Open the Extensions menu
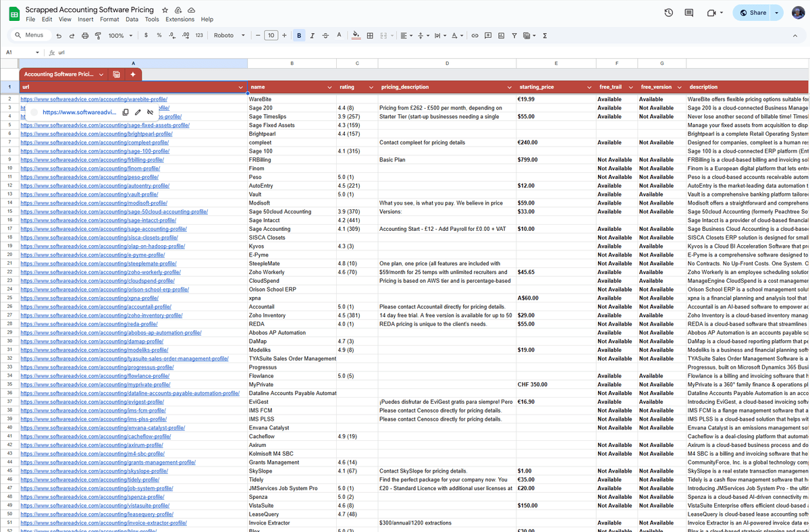Image resolution: width=810 pixels, height=532 pixels. [x=180, y=20]
